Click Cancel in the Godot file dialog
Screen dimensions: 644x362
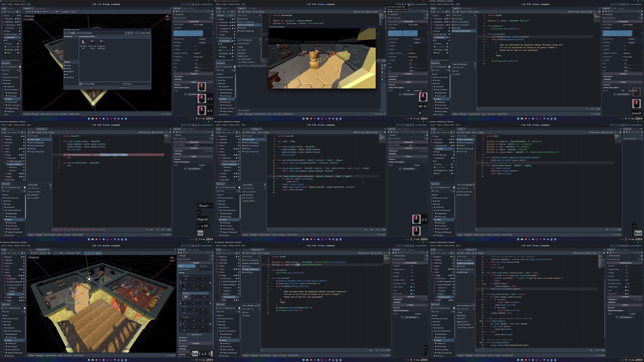(123, 87)
